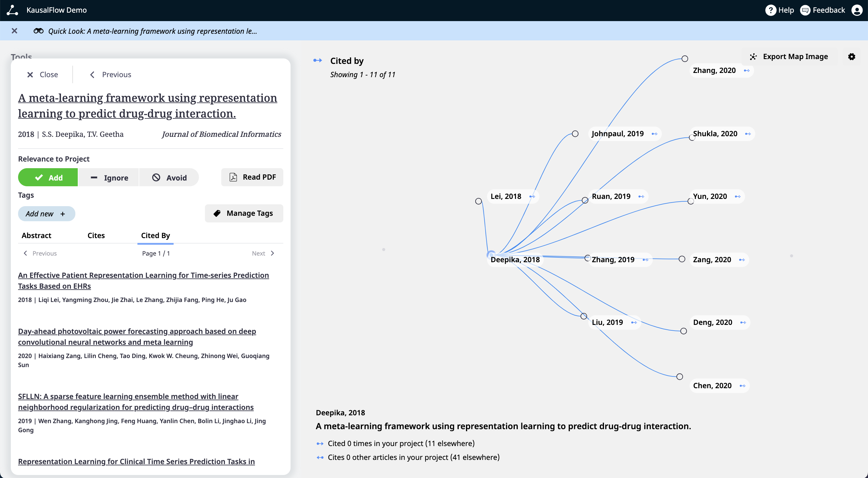The image size is (868, 478).
Task: Mark the paper as Add to project
Action: click(x=48, y=177)
